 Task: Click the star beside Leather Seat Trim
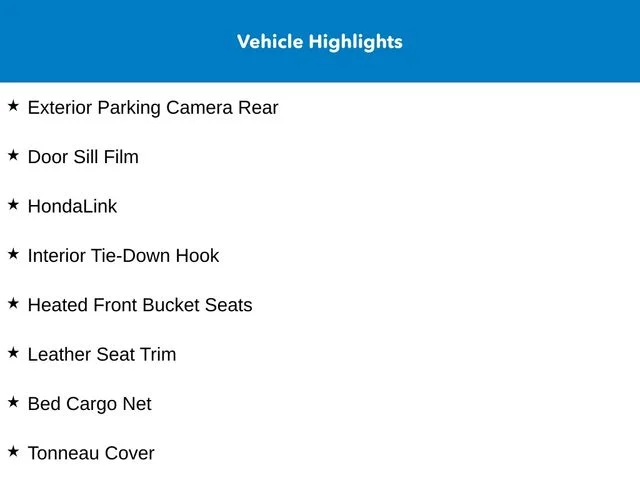tap(13, 353)
